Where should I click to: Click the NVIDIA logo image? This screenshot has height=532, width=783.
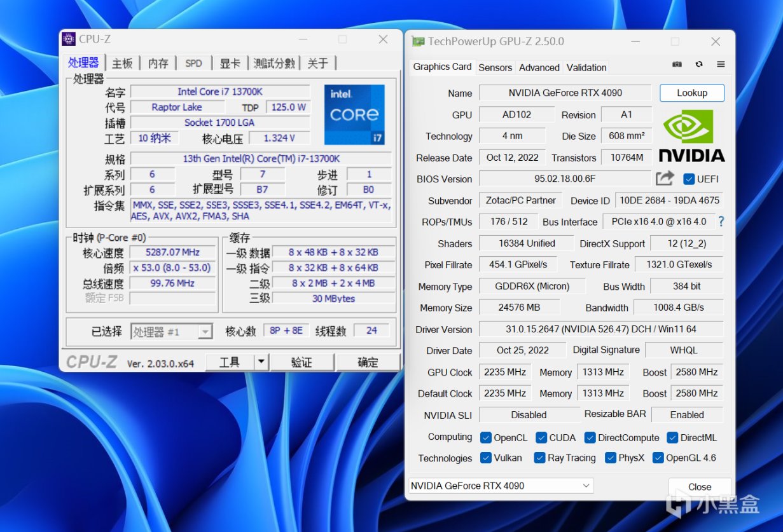pyautogui.click(x=691, y=136)
